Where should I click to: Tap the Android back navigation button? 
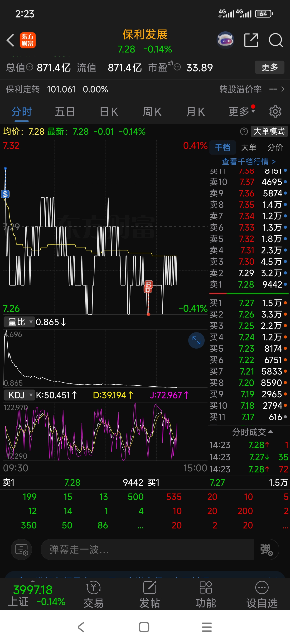81,627
